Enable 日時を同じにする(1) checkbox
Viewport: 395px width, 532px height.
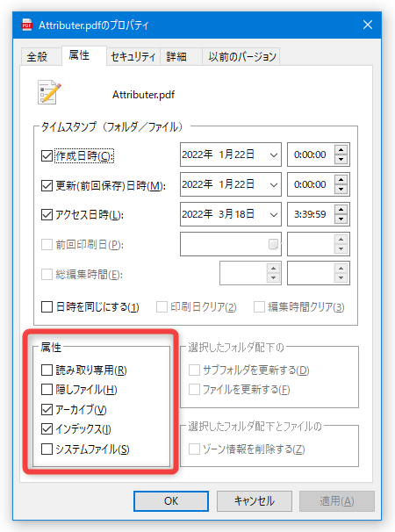pyautogui.click(x=47, y=307)
